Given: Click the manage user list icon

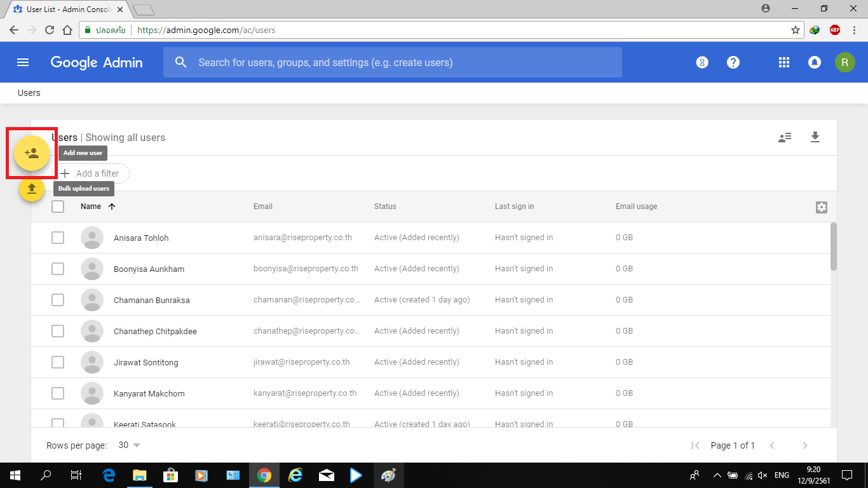Looking at the screenshot, I should coord(785,137).
